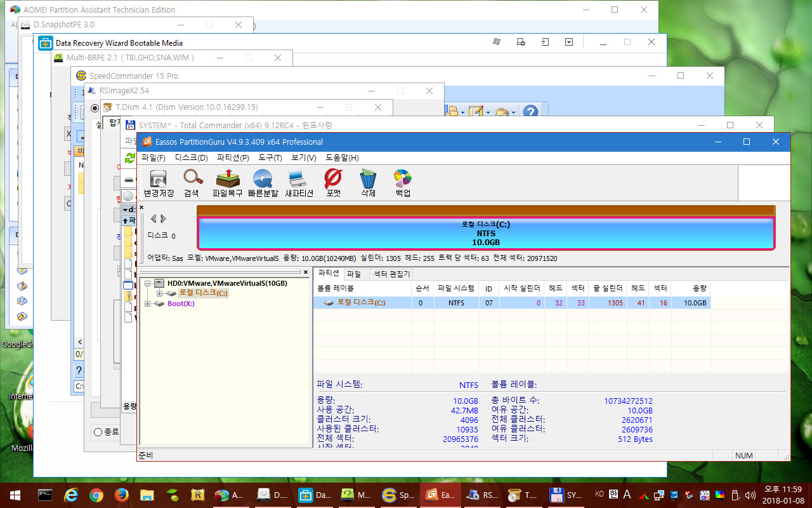Select Boot(X:) in the disk tree
This screenshot has width=812, height=508.
181,304
